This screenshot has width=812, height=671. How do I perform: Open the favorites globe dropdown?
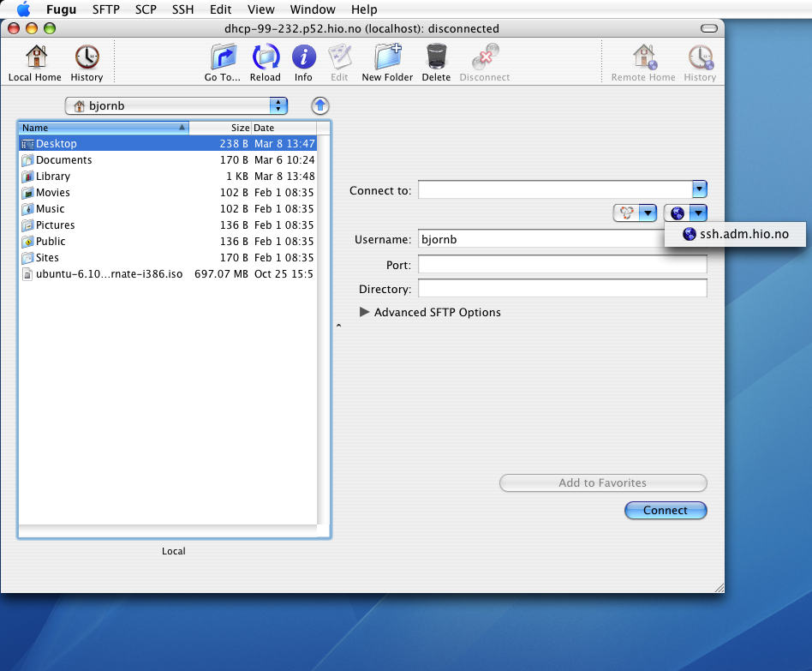(x=685, y=213)
